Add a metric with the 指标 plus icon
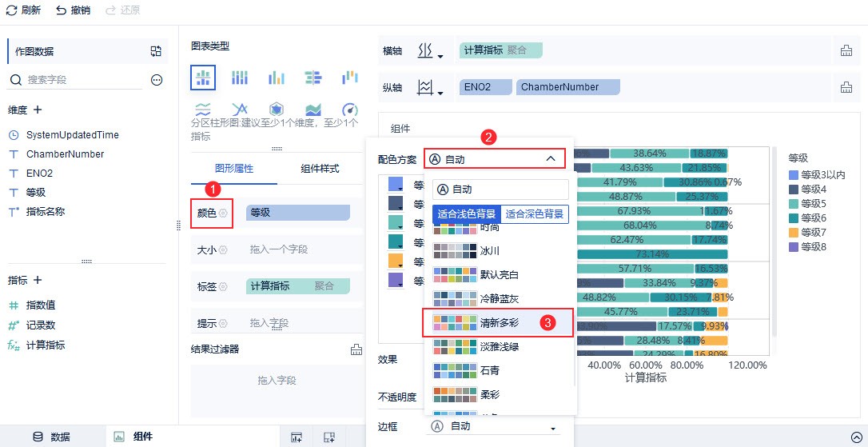This screenshot has width=868, height=447. point(37,280)
